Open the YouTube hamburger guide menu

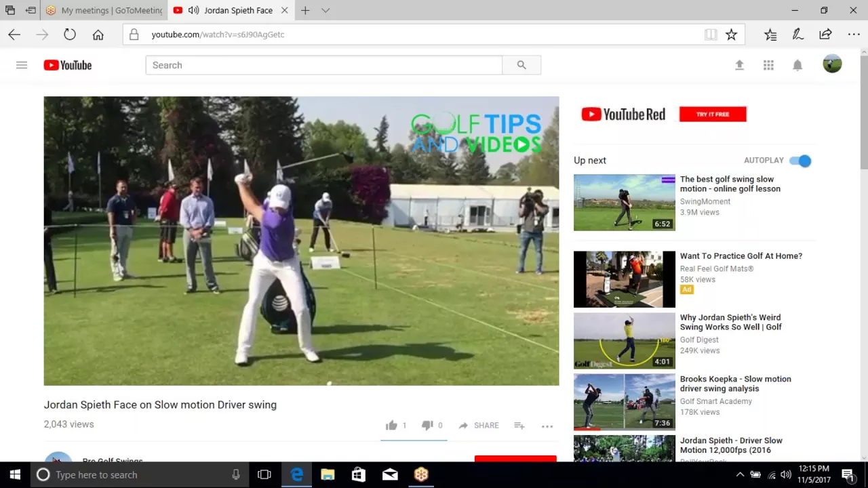(x=22, y=65)
